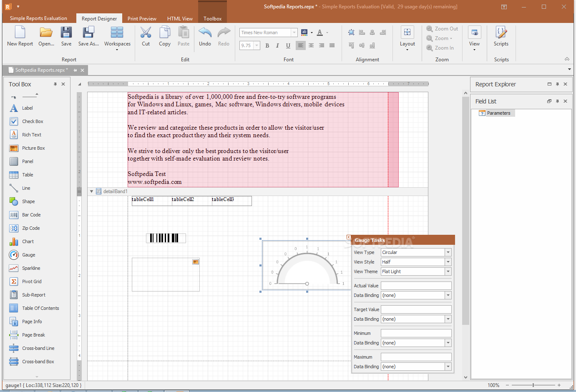Screen dimensions: 576x392
Task: Click the New Report icon
Action: tap(20, 33)
